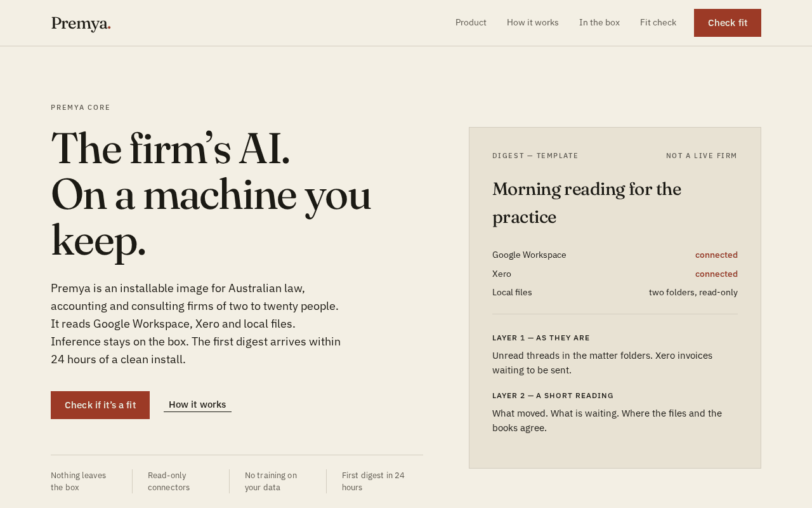Open In the box nav item
The height and width of the screenshot is (508, 812).
(599, 23)
